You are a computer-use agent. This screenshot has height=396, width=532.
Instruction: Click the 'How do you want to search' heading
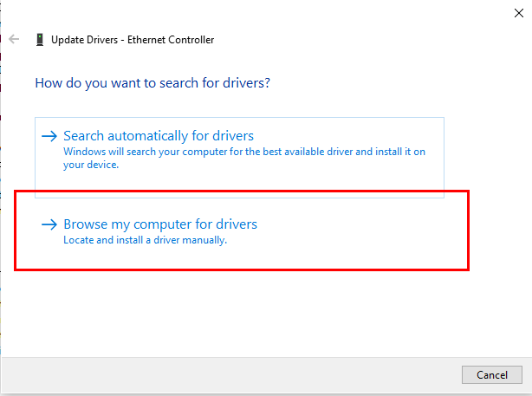[x=152, y=84]
